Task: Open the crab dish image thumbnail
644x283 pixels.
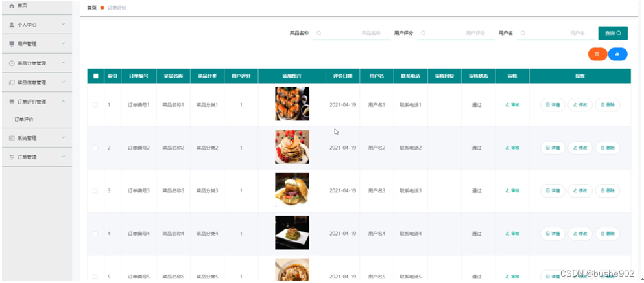Action: (292, 104)
